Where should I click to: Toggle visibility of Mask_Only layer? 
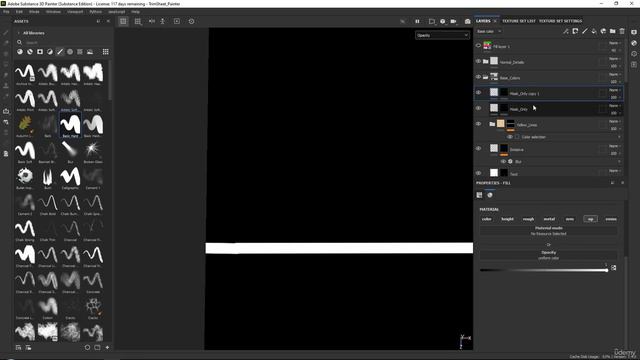pyautogui.click(x=478, y=108)
